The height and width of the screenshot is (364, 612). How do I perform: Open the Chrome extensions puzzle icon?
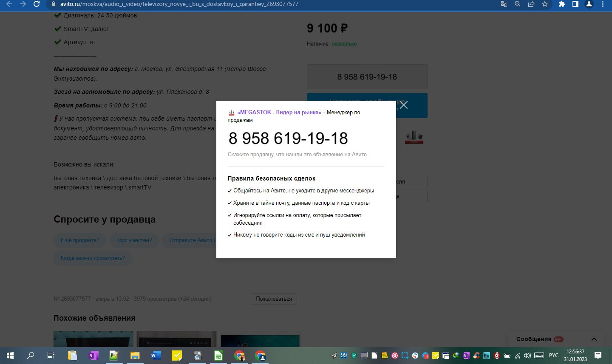point(562,4)
